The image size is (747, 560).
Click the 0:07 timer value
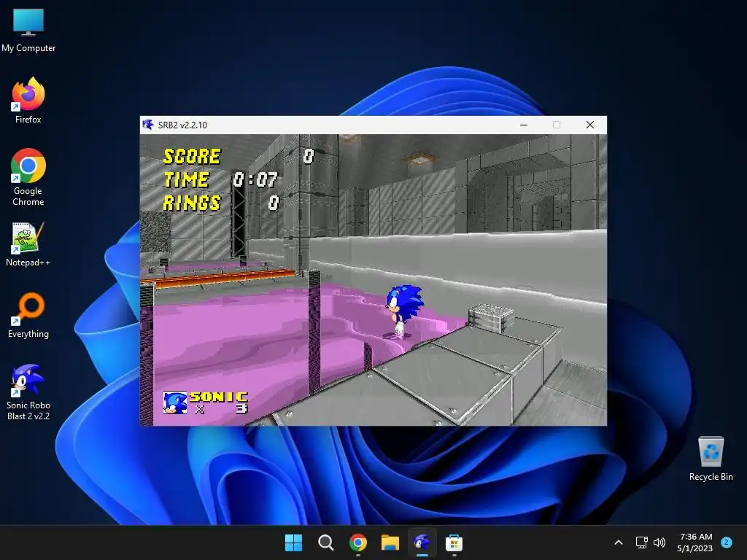[255, 180]
